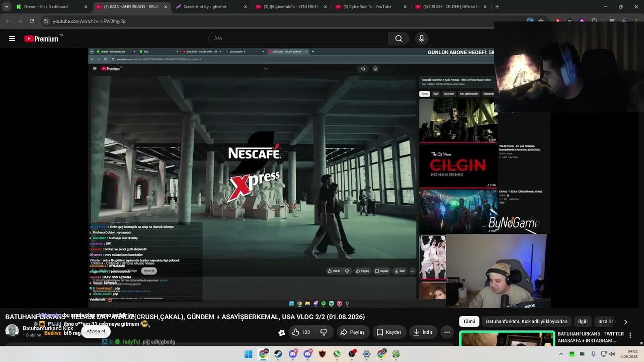Click ÇAKAL - TEXAS Official Music Video title
Image resolution: width=644 pixels, height=362 pixels.
(x=520, y=192)
